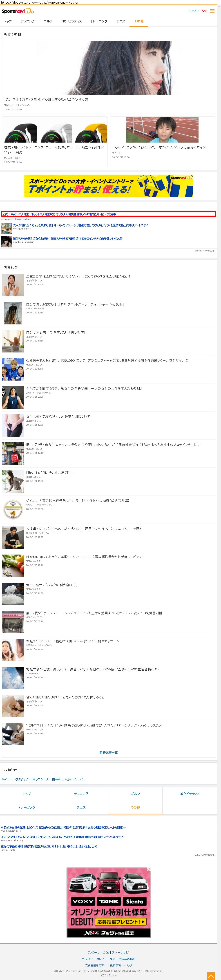Viewport: 221px width, 980px height.
Task: Open the boy on track article thumbnail
Action: [163, 130]
